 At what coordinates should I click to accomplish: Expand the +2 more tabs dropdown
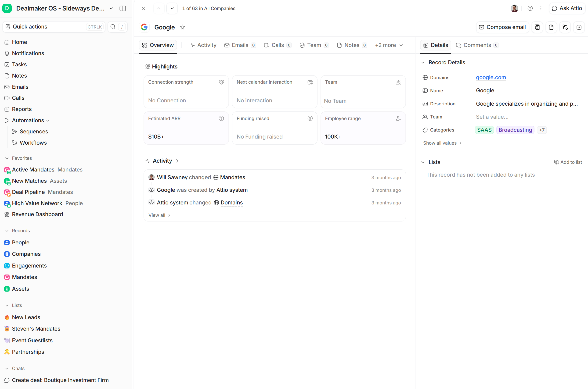tap(389, 45)
